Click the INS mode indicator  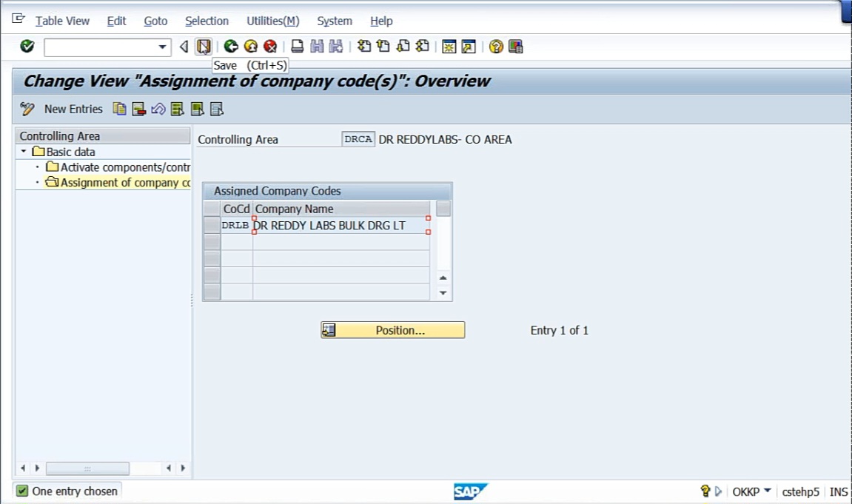point(839,492)
